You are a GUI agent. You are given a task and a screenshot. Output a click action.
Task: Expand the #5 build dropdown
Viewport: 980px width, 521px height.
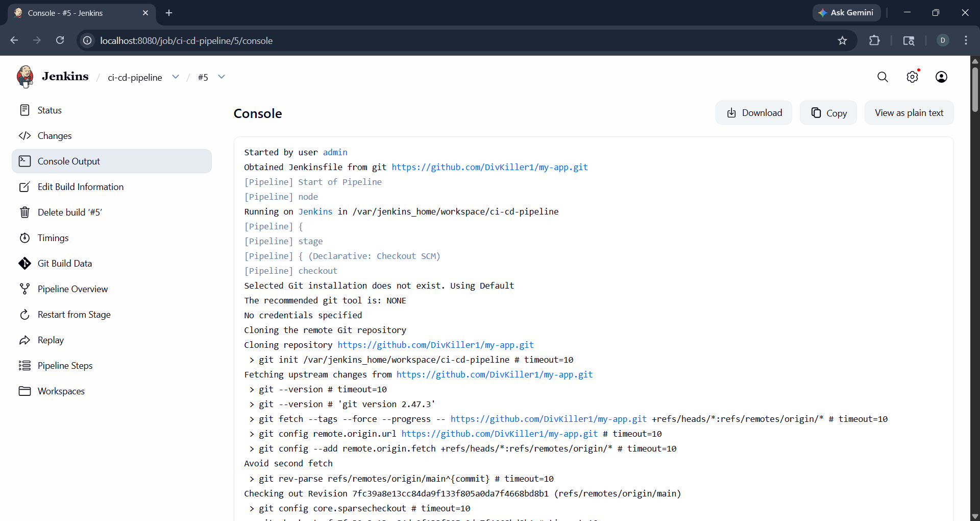(x=221, y=77)
